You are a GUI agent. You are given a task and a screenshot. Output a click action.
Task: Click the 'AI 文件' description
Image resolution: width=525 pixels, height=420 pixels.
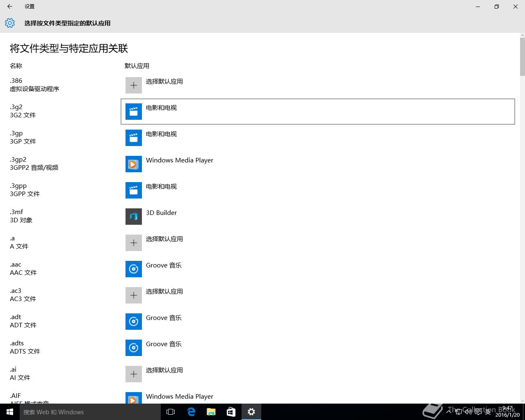[x=20, y=378]
